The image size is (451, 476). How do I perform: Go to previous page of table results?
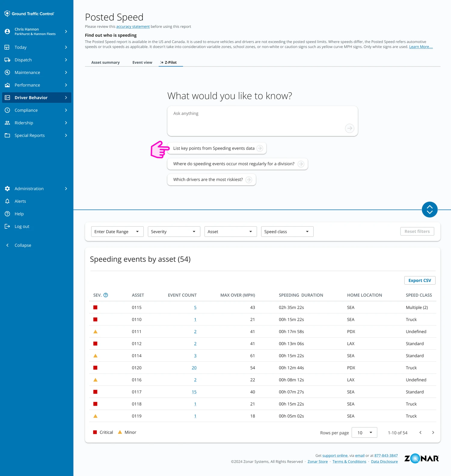pyautogui.click(x=420, y=433)
